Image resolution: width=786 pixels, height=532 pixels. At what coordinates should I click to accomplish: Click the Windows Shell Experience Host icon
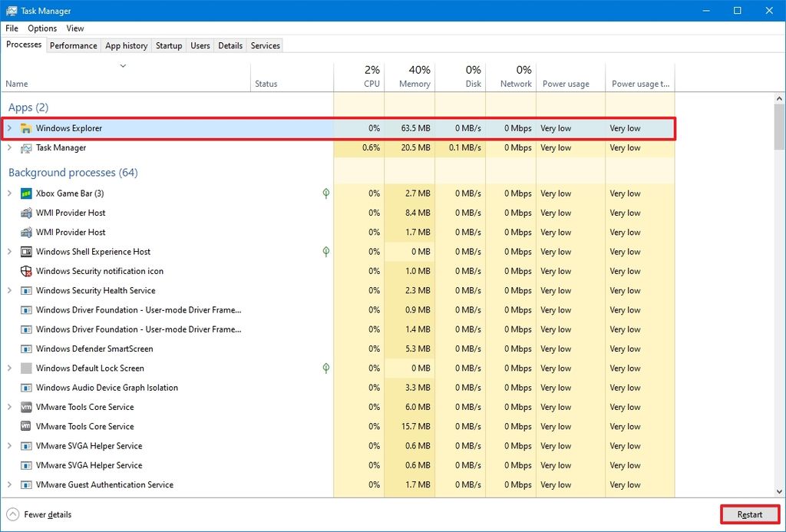pos(25,252)
